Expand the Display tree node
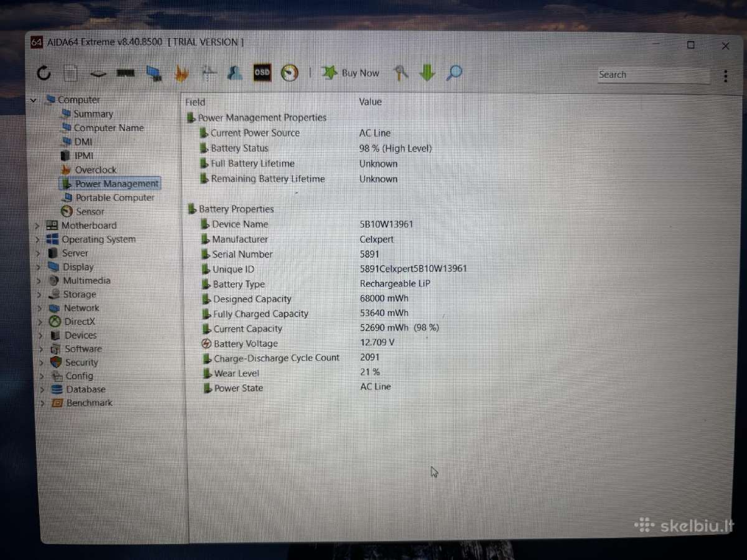Viewport: 747px width, 560px height. click(x=40, y=267)
